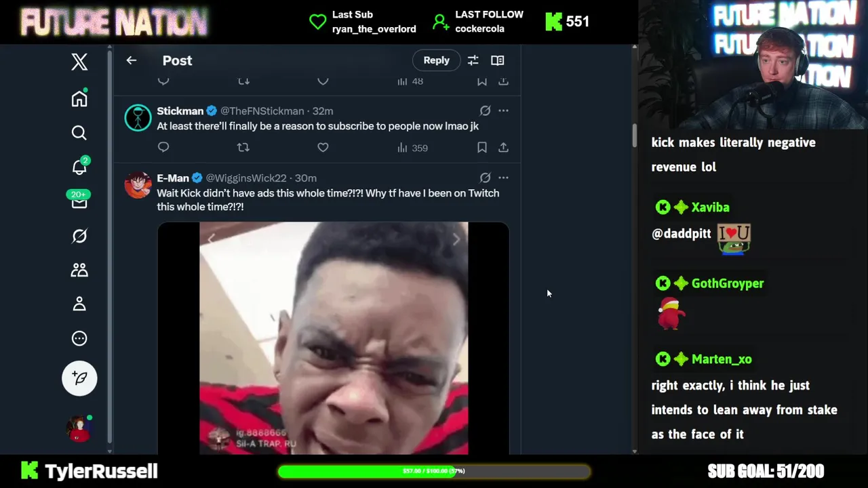Open Search from the left sidebar
The image size is (868, 488).
pyautogui.click(x=79, y=133)
